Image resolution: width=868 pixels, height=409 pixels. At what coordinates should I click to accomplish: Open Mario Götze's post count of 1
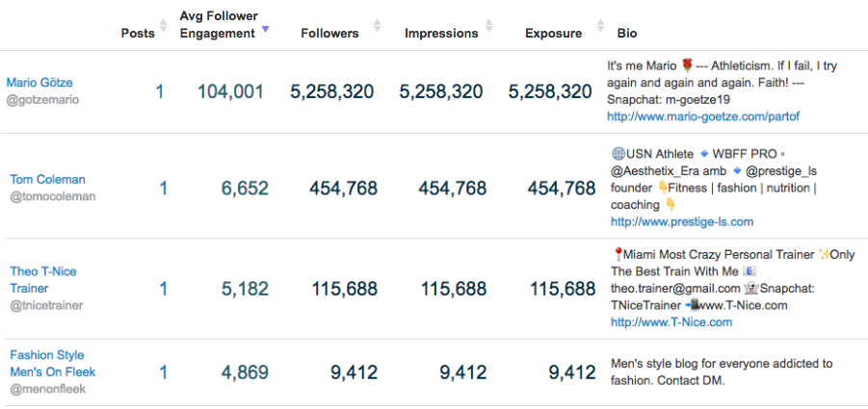click(159, 91)
